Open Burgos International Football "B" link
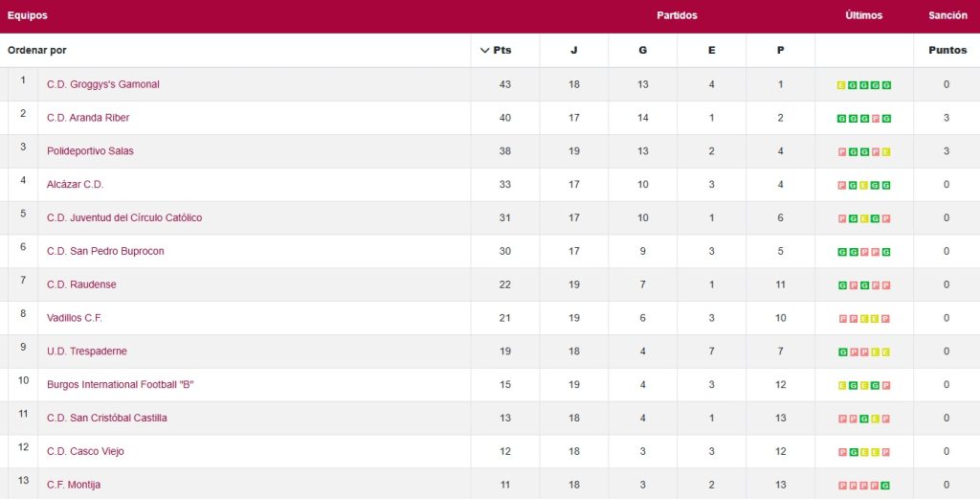Viewport: 980px width, 499px height. point(121,385)
